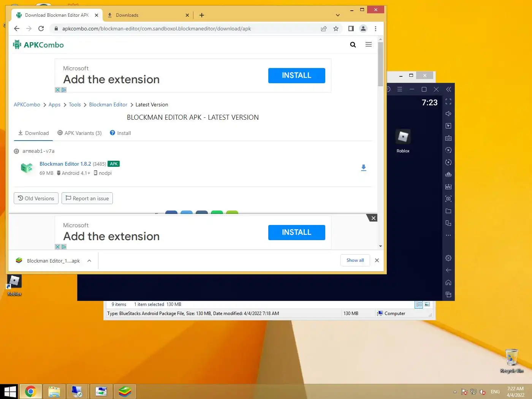
Task: Open Chrome tab search dropdown
Action: click(338, 15)
